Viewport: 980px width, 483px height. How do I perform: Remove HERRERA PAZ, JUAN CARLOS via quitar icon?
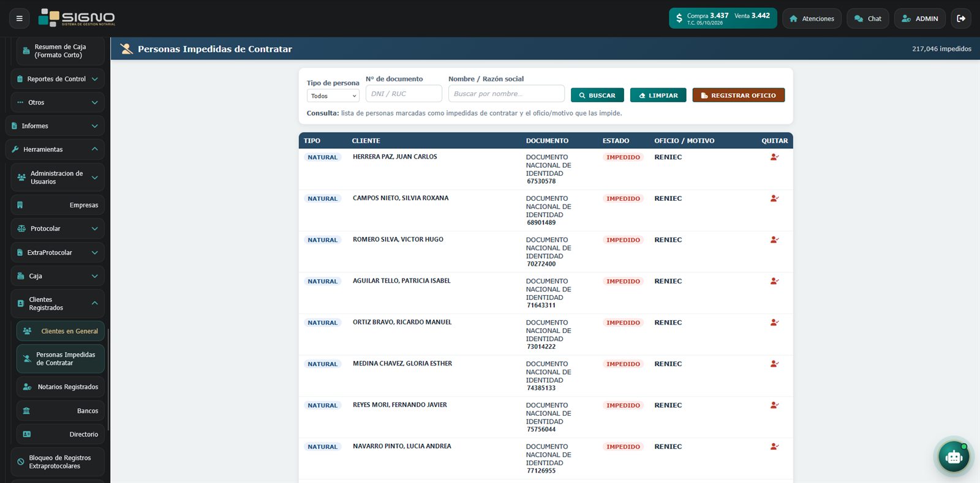774,157
